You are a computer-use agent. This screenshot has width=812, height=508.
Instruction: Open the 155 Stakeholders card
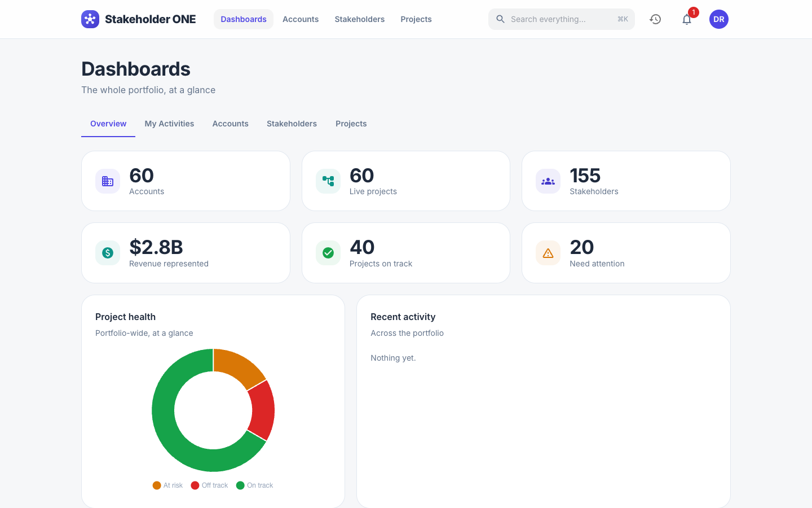(x=626, y=181)
